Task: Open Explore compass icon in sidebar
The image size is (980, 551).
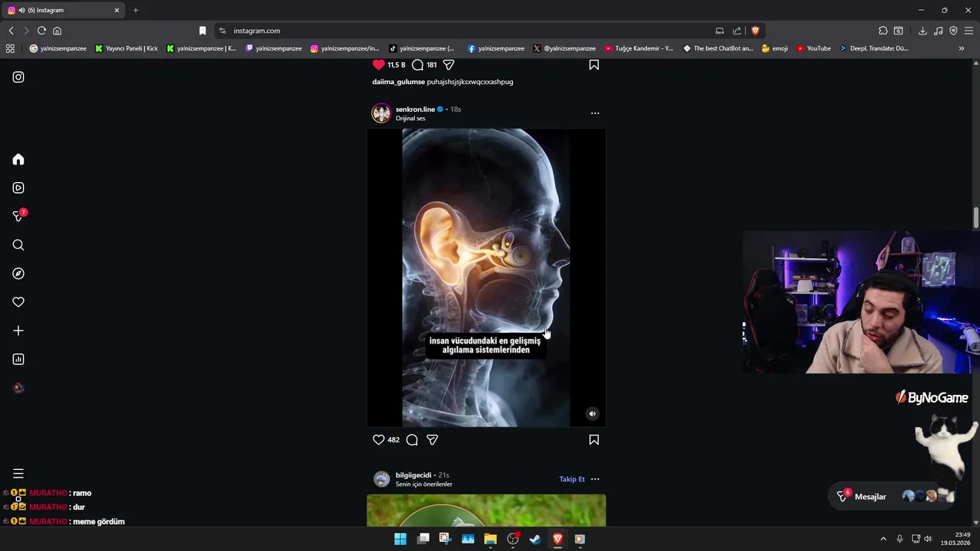Action: [18, 273]
